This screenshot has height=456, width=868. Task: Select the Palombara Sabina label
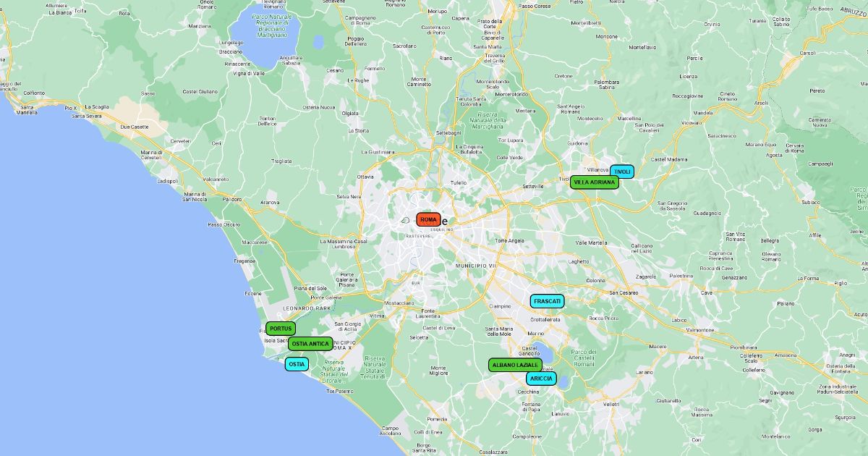(x=607, y=85)
